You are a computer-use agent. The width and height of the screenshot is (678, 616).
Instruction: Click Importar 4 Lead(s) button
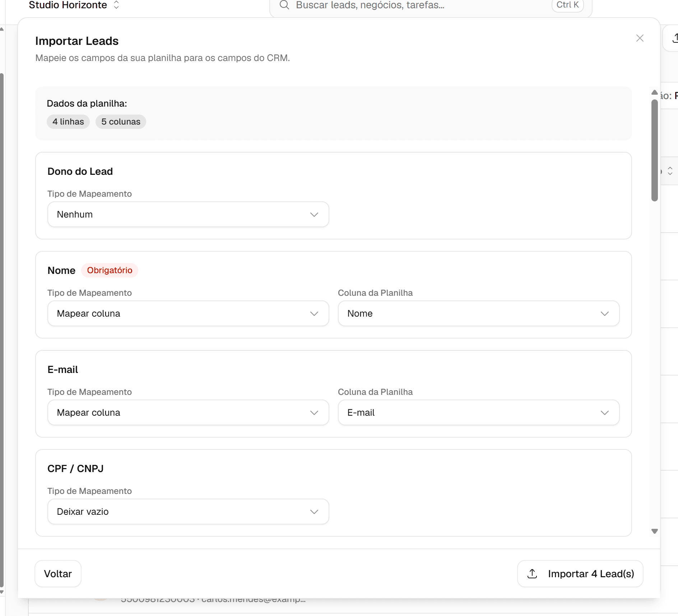pyautogui.click(x=580, y=574)
